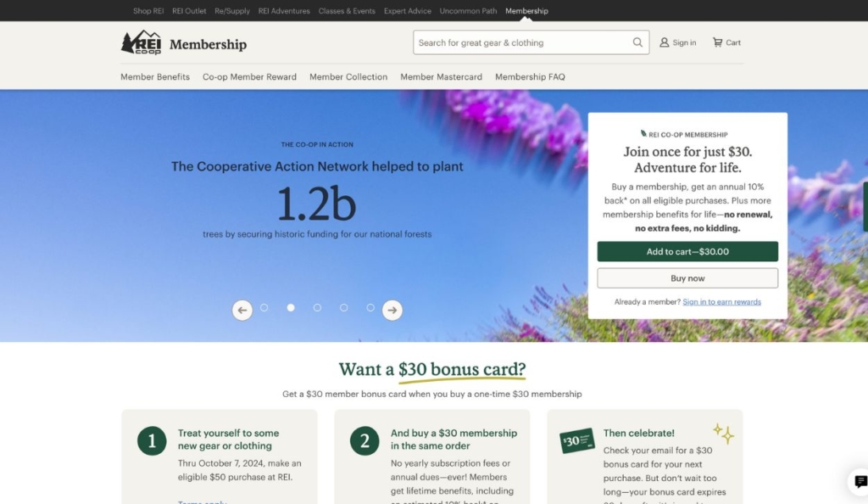Follow the Sign in to earn rewards link
The image size is (868, 504).
pos(722,302)
